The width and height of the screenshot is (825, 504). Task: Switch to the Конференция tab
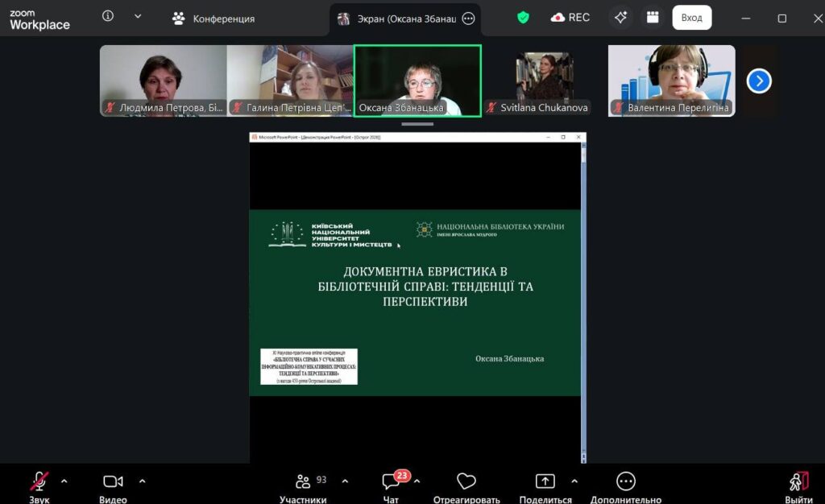[214, 19]
